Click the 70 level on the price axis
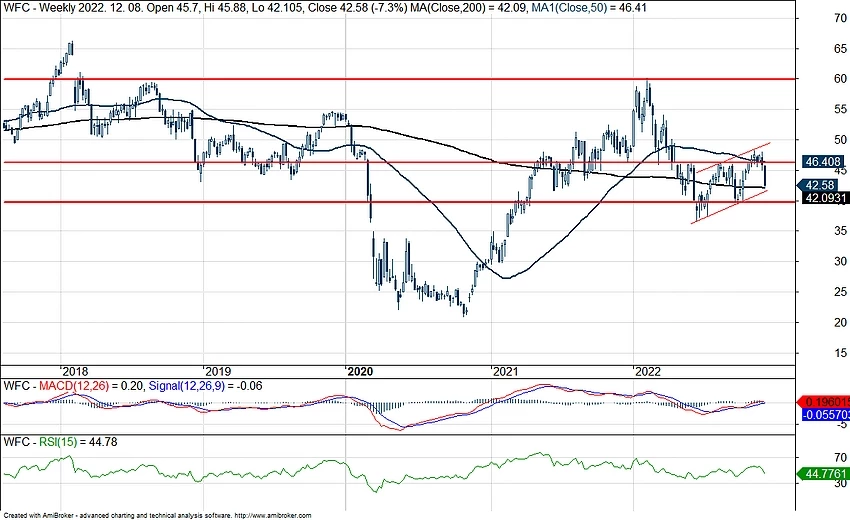 [840, 18]
